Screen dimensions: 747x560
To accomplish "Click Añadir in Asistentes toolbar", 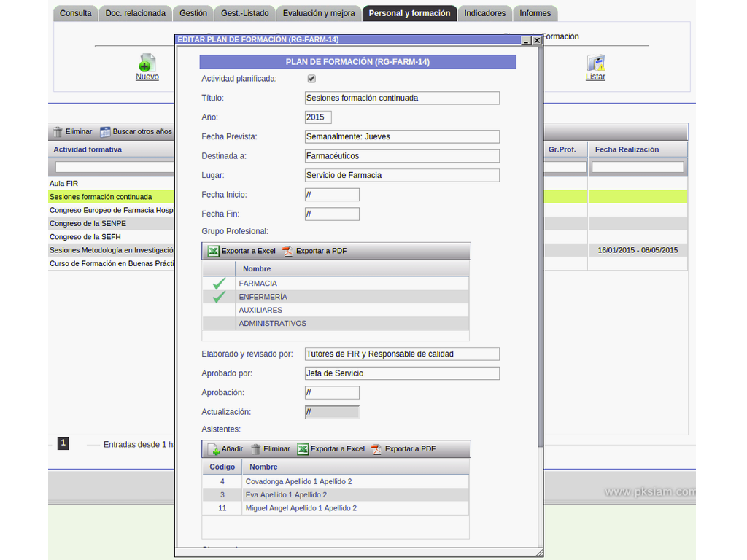I will [232, 449].
